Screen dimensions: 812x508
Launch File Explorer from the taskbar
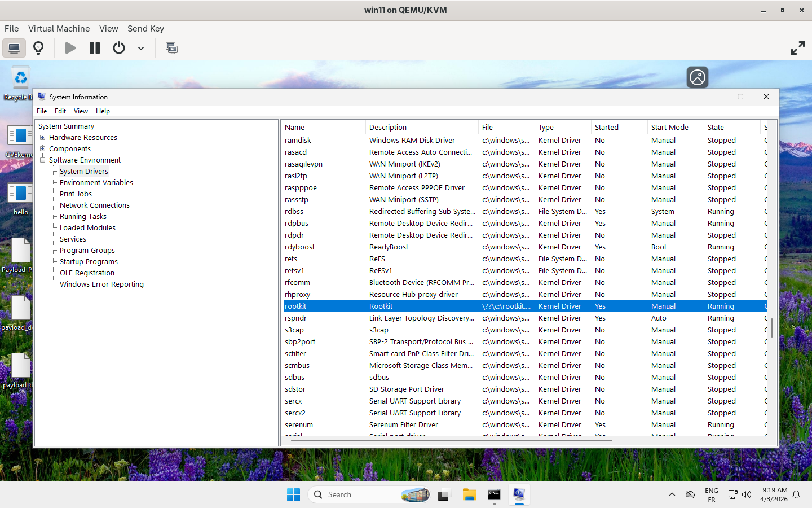pyautogui.click(x=469, y=494)
